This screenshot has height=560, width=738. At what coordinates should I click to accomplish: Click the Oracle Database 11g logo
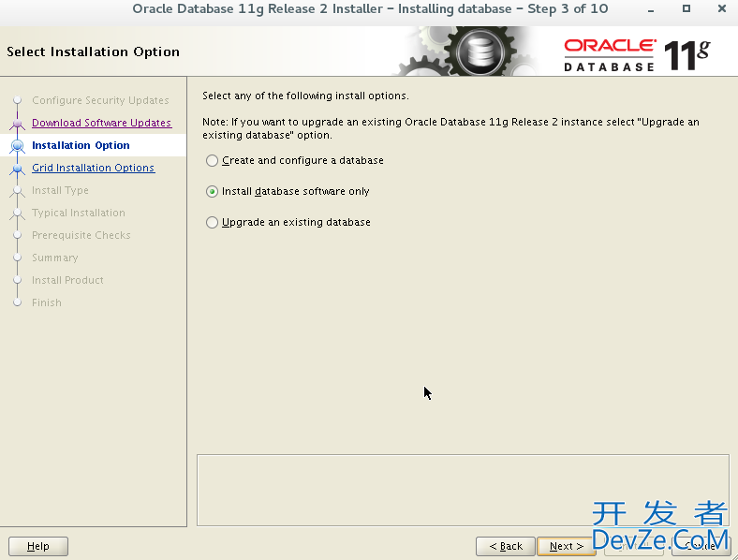coord(637,55)
